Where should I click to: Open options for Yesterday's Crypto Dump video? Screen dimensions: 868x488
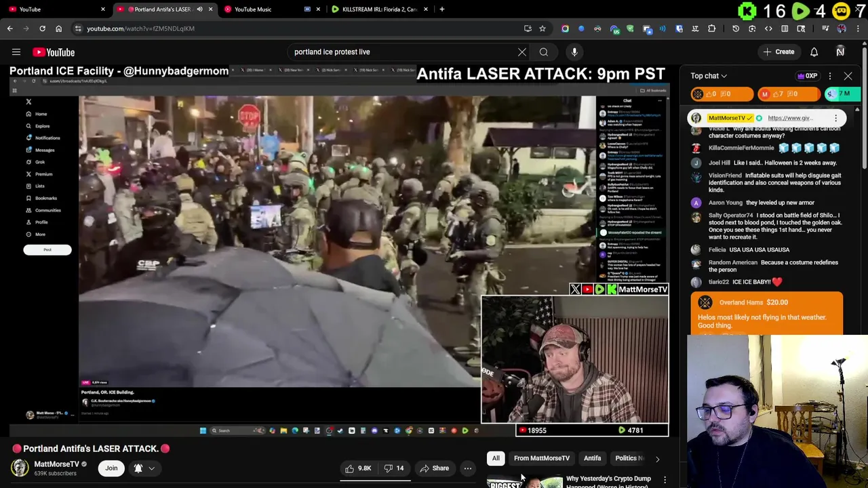tap(665, 479)
